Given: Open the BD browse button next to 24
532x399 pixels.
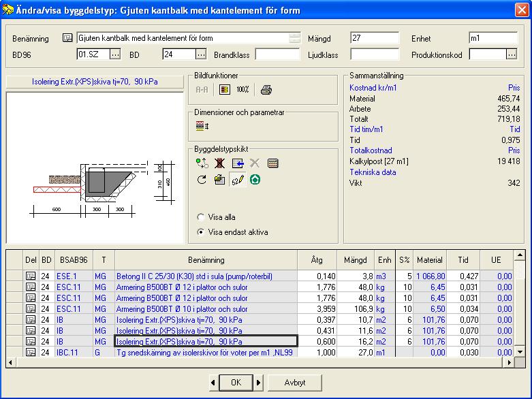Looking at the screenshot, I should click(201, 54).
